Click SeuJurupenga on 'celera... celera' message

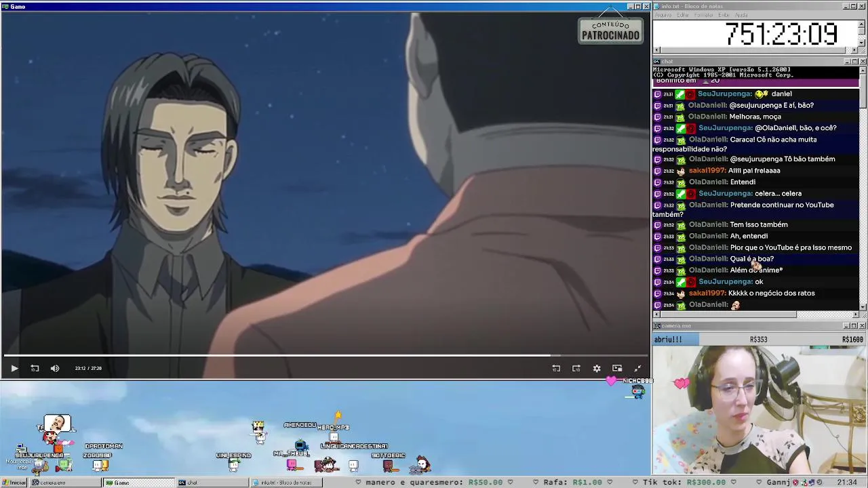[x=725, y=194]
